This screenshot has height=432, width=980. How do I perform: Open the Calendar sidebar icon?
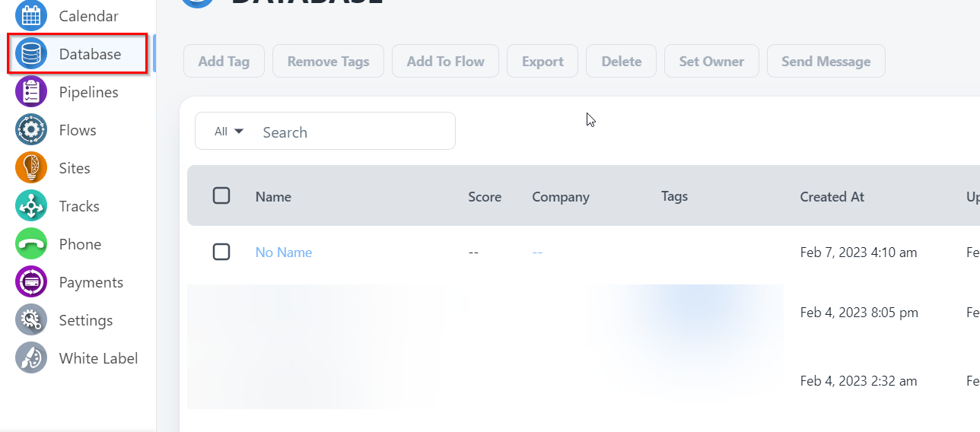(31, 15)
